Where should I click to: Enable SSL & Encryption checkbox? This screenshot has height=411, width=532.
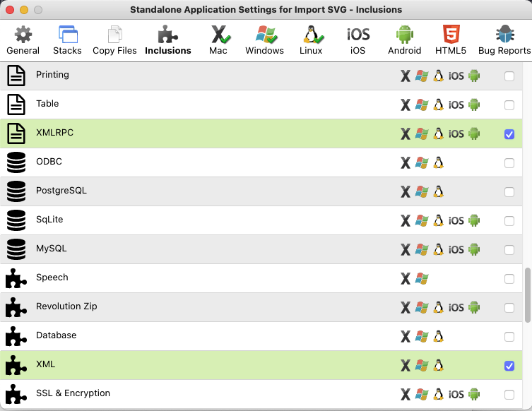[x=509, y=395]
